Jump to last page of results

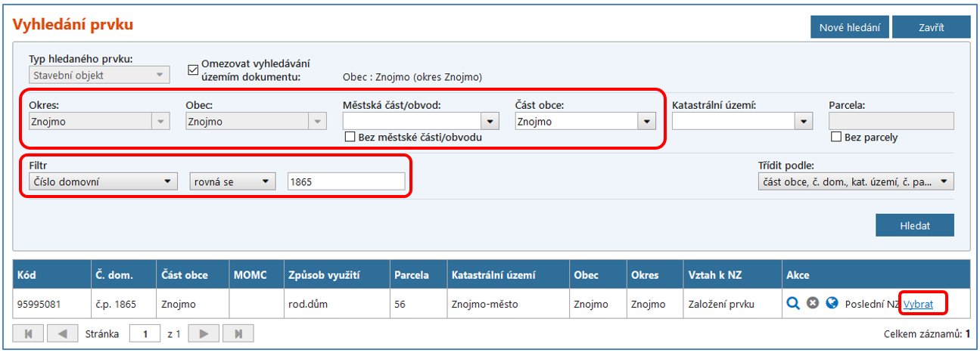tap(238, 333)
